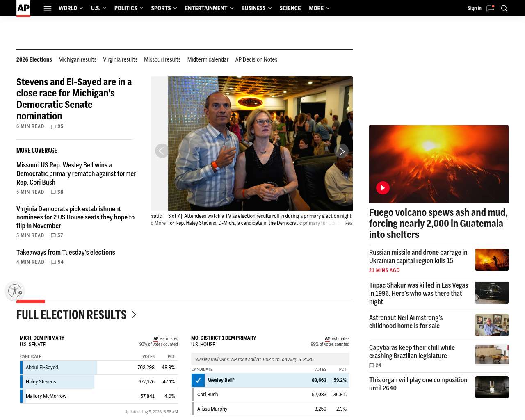Click Mo. District 1 Dem Primary title
525x420 pixels.
[224, 338]
